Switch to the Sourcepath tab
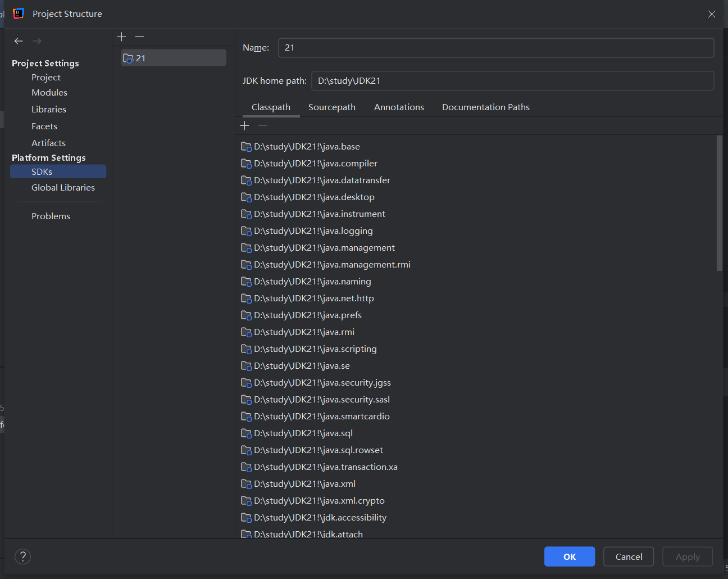The height and width of the screenshot is (579, 728). (332, 107)
